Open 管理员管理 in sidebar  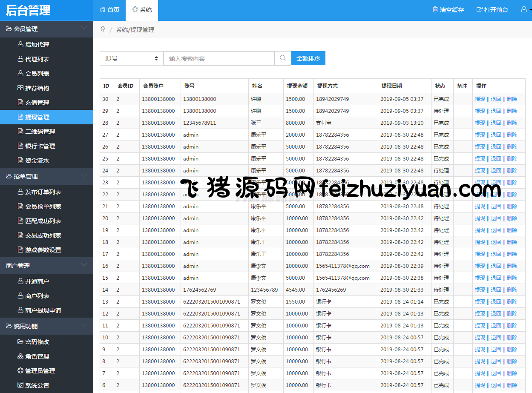(40, 371)
